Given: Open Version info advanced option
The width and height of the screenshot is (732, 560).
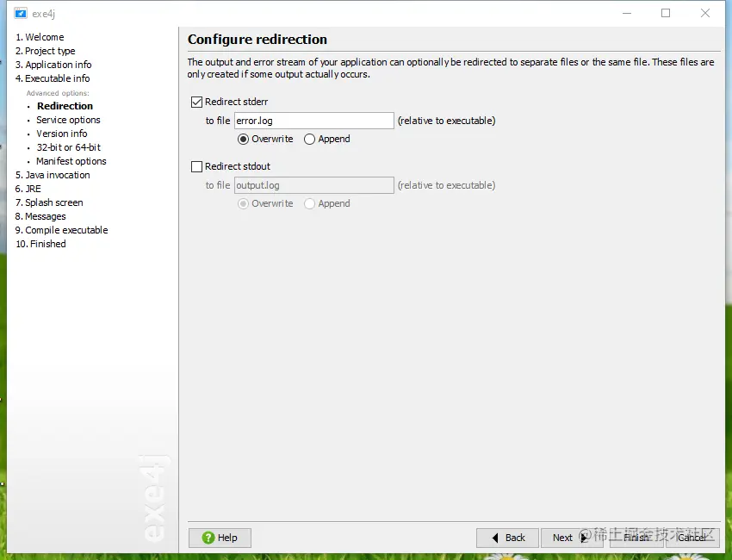Looking at the screenshot, I should [x=62, y=134].
